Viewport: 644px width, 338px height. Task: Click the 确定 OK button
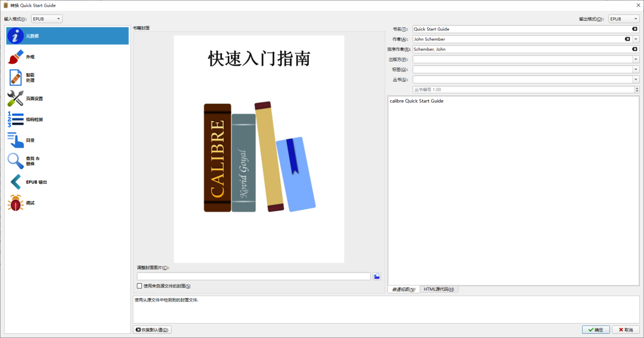pyautogui.click(x=596, y=330)
